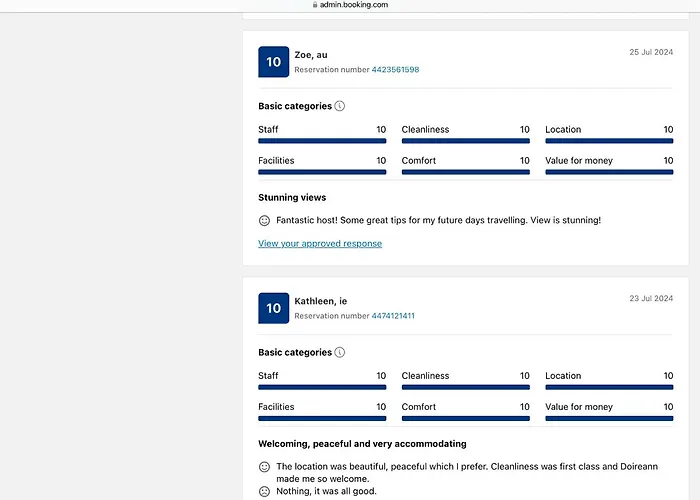The image size is (700, 500).
Task: Click Kathleen's score 10 badge
Action: [x=273, y=308]
